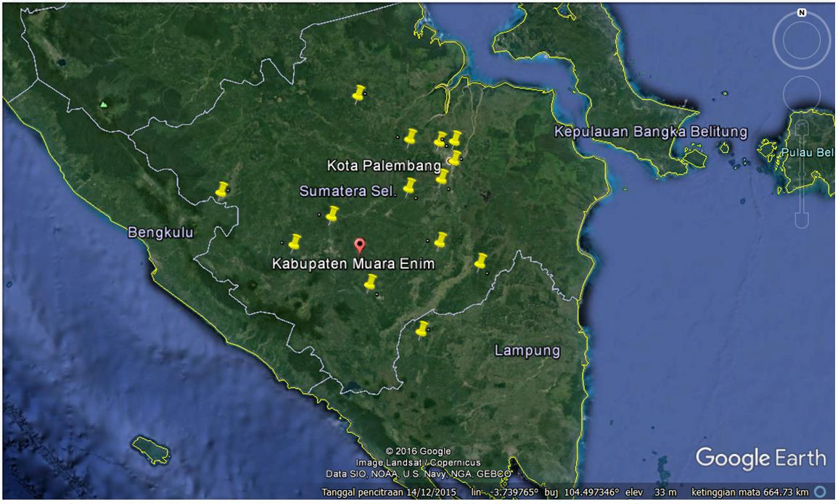Click the pushpin left of the red placemark
The height and width of the screenshot is (504, 838).
(295, 241)
